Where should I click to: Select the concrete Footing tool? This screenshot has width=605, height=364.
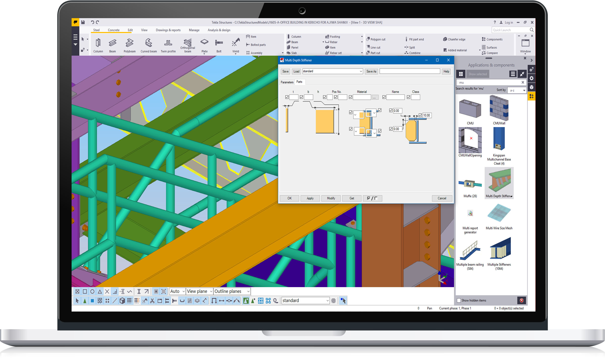click(332, 37)
